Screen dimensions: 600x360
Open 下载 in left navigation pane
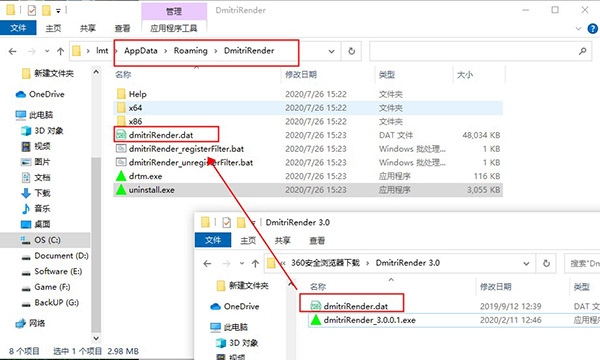click(x=42, y=193)
